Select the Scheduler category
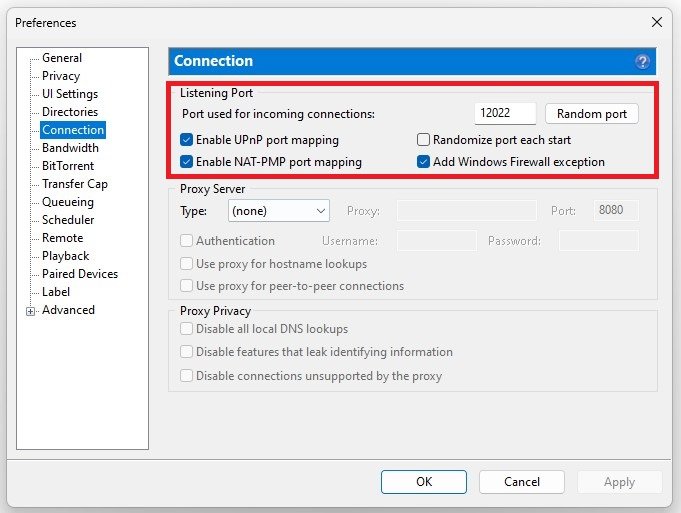This screenshot has height=513, width=681. (68, 220)
